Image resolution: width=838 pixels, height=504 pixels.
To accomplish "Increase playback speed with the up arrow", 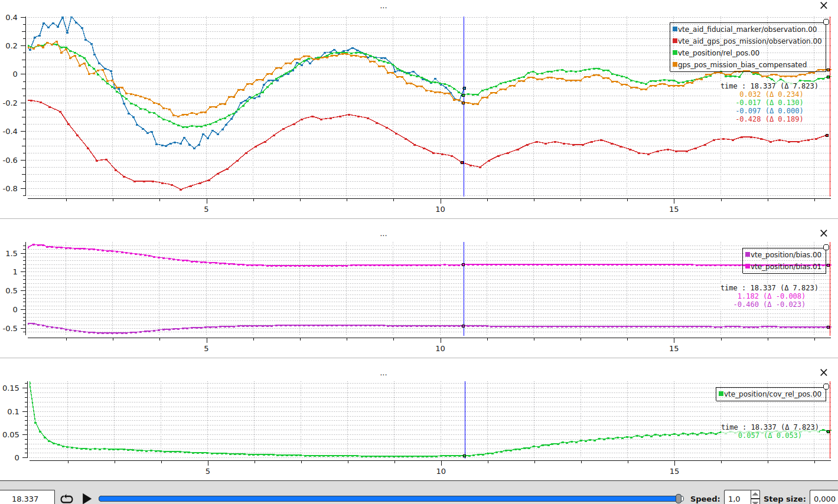I will coord(755,494).
